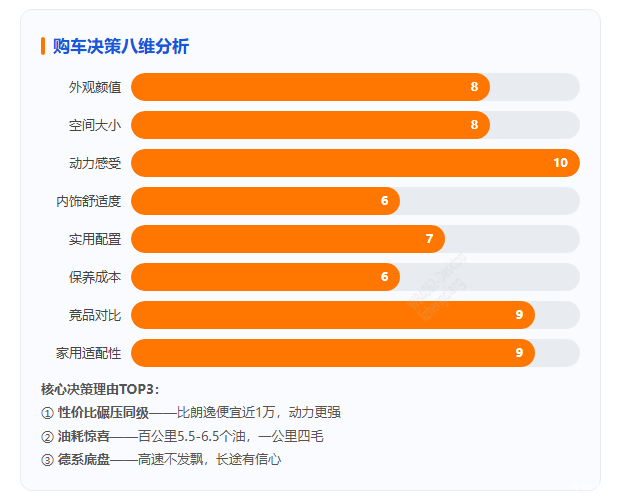Viewport: 621px width, 500px height.
Task: Click the 购车决策八维分析 heading
Action: [121, 46]
